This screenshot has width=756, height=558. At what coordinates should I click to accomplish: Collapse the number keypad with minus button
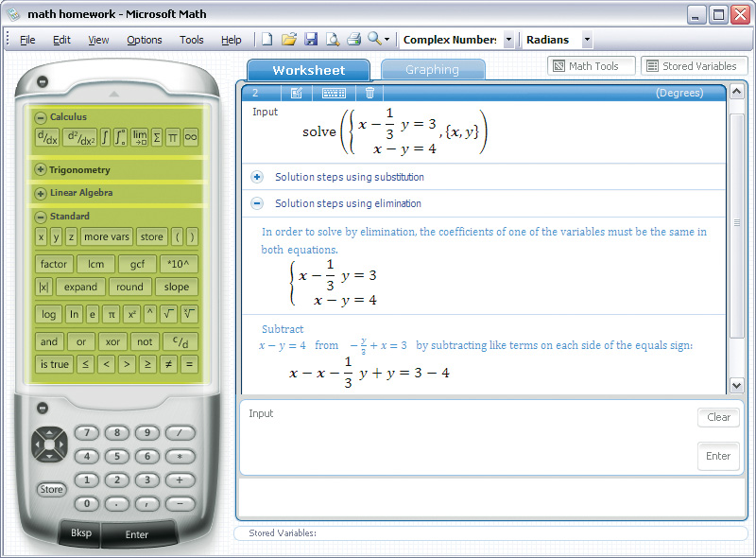click(x=43, y=409)
